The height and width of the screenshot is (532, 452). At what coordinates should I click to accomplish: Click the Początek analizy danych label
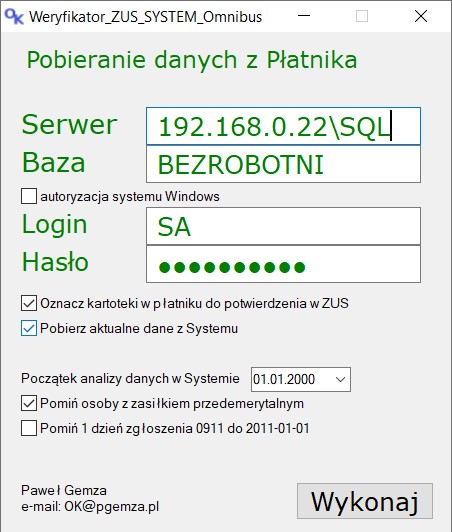click(x=130, y=378)
